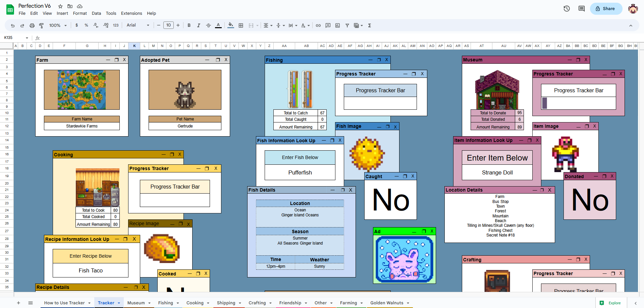Go to Sheets home via the green logo

10,10
